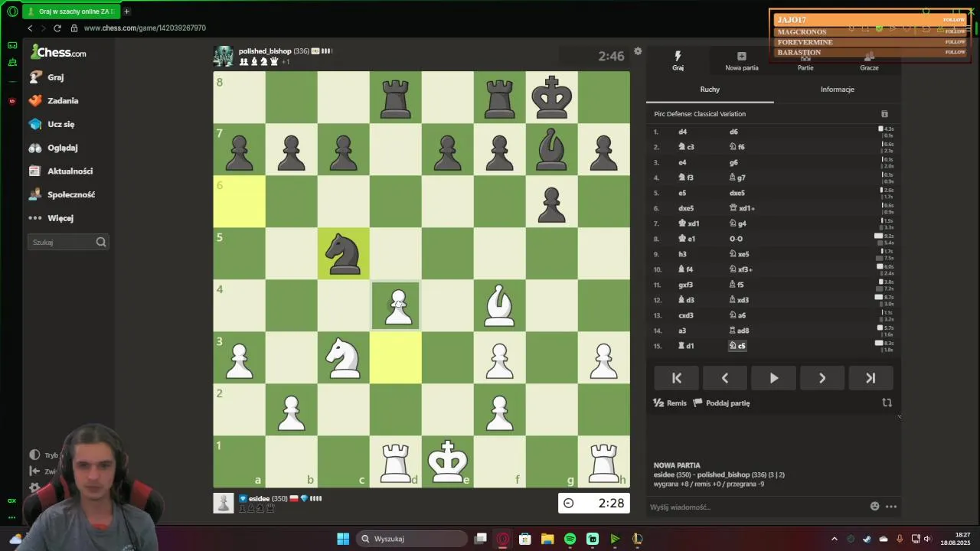980x551 pixels.
Task: Select move 1. d4 in the move list
Action: [x=683, y=132]
